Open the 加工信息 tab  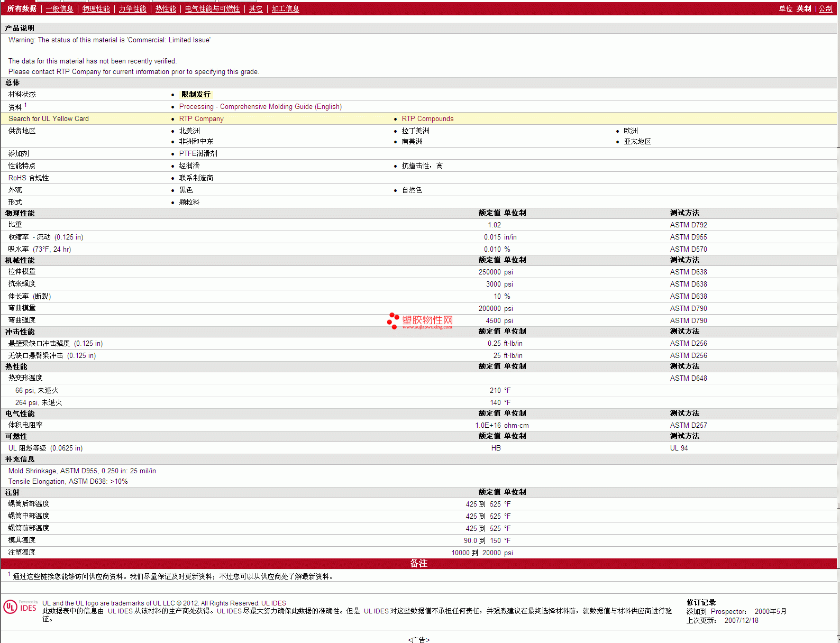(285, 9)
